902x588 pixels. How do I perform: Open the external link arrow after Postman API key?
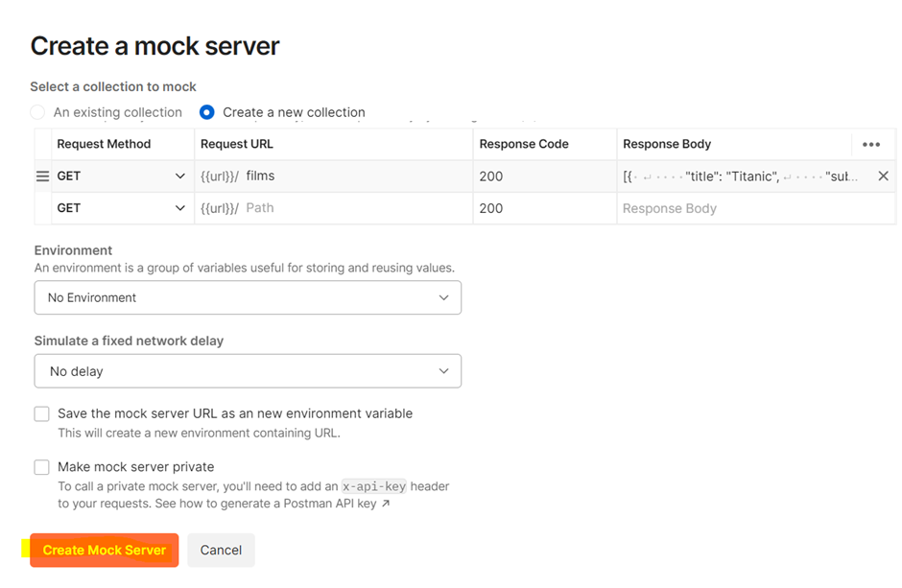pos(386,504)
